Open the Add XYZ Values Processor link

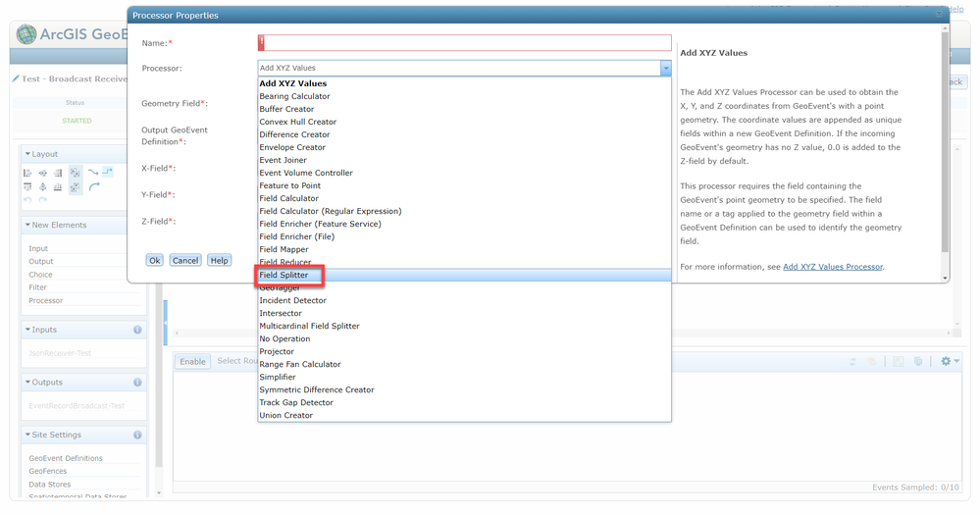833,267
